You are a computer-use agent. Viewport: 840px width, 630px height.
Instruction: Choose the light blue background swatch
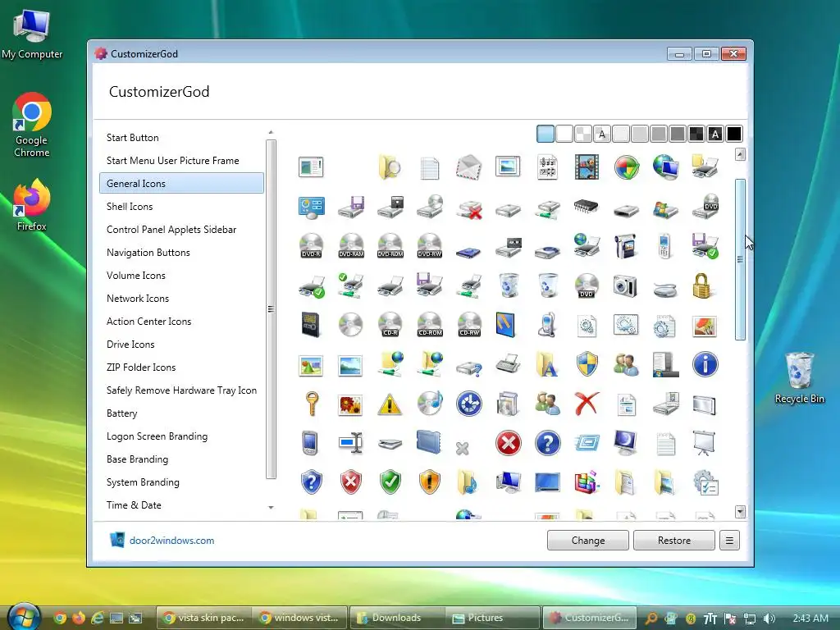coord(546,134)
